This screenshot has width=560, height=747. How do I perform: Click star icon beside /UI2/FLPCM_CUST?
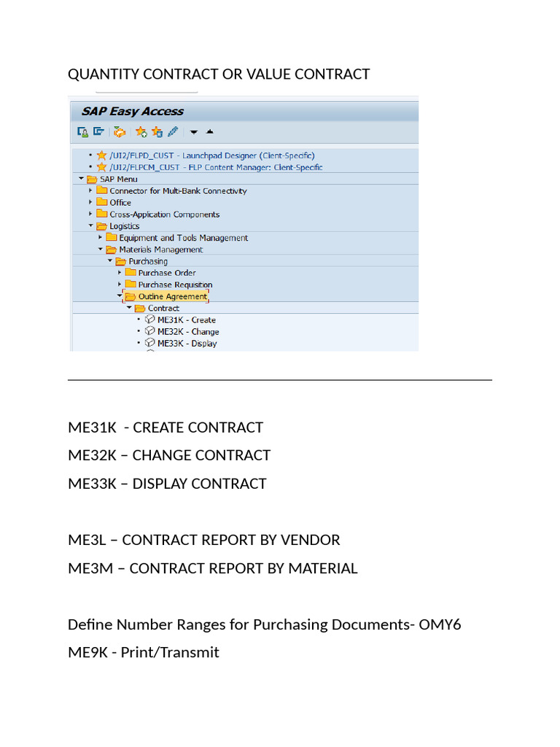pos(101,167)
